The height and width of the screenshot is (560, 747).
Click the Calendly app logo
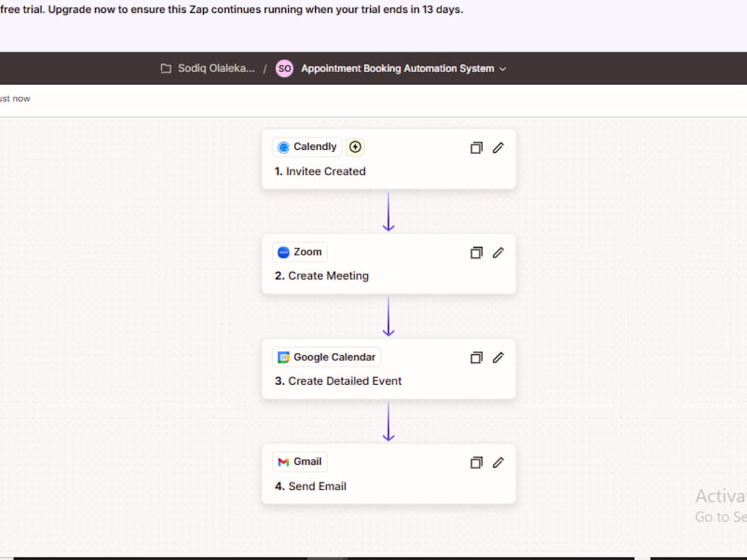[283, 147]
